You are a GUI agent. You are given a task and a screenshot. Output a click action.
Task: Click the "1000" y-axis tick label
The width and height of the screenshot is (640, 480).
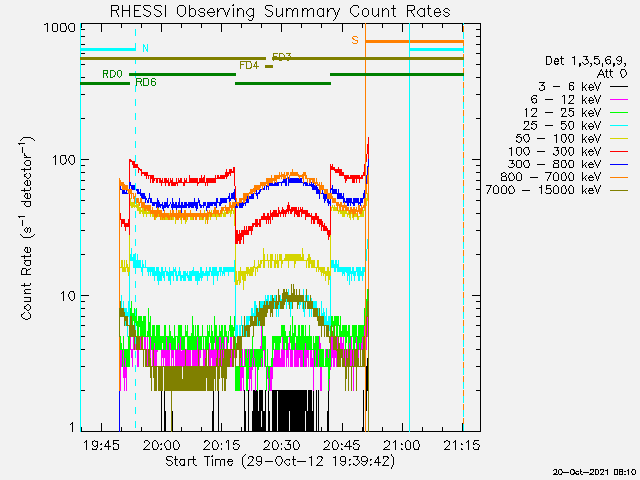pyautogui.click(x=60, y=28)
